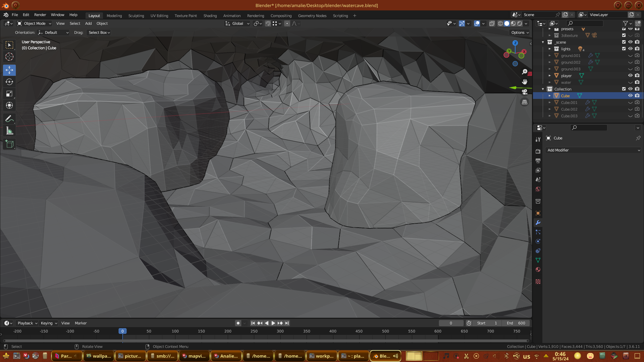Open the Render menu
The width and height of the screenshot is (644, 362).
pyautogui.click(x=40, y=15)
